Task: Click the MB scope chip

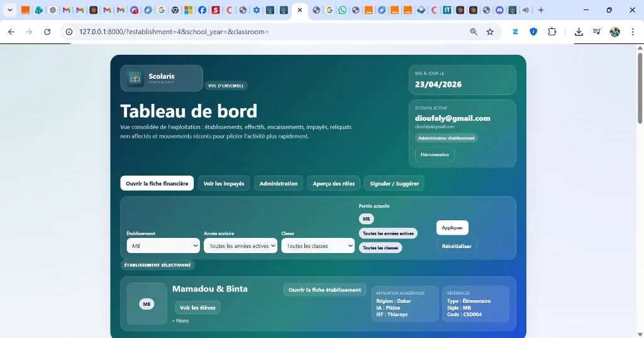Action: pyautogui.click(x=367, y=219)
